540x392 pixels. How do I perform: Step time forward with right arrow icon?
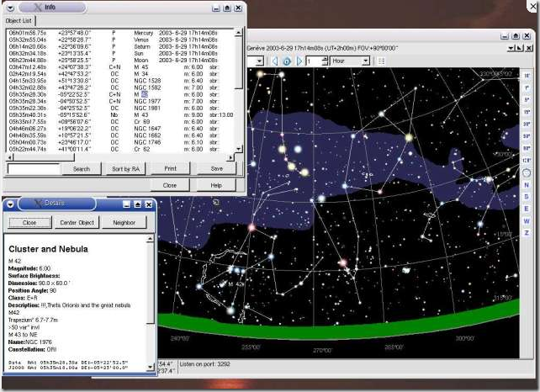(x=299, y=61)
